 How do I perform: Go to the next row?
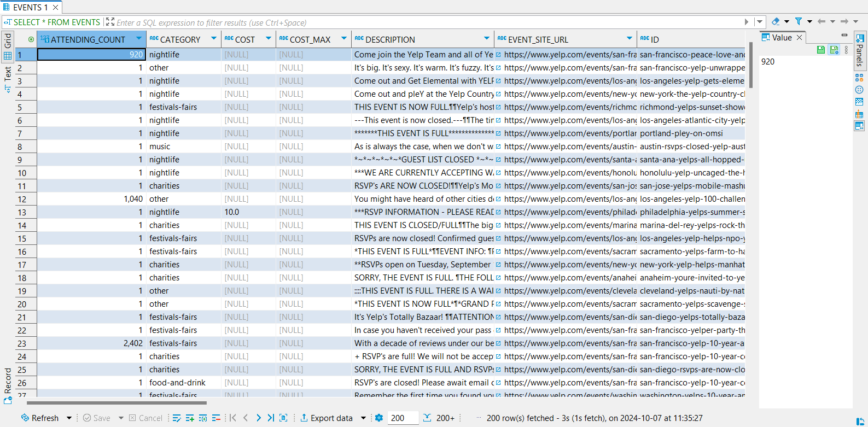tap(258, 418)
